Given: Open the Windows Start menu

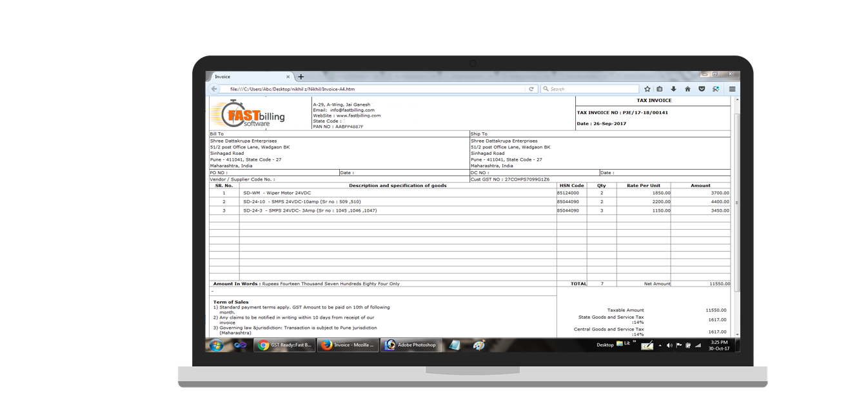Looking at the screenshot, I should click(216, 345).
